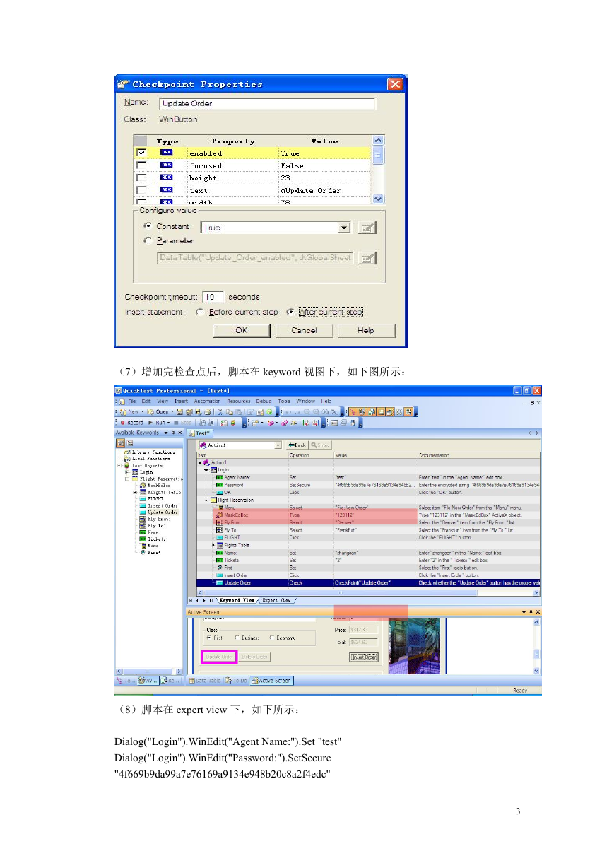Select the Parameter radio button
The image size is (614, 868).
click(148, 241)
